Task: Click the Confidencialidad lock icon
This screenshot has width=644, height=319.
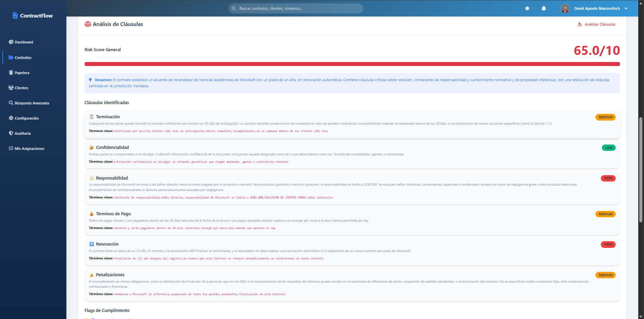Action: click(x=91, y=148)
